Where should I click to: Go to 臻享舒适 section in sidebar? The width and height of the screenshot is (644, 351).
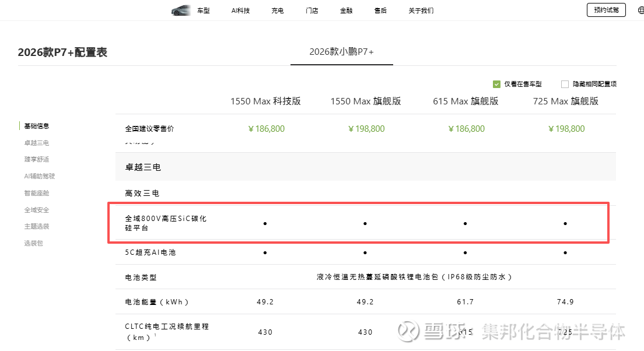tap(37, 159)
